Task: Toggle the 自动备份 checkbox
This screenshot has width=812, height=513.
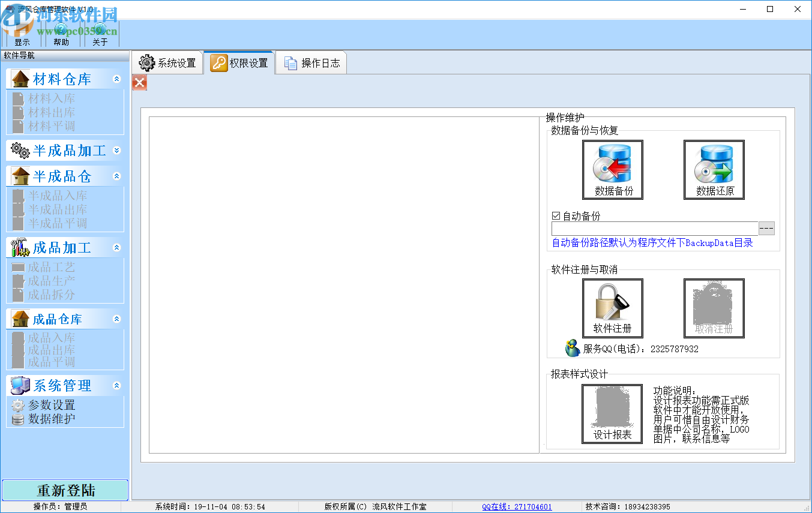Action: tap(556, 215)
